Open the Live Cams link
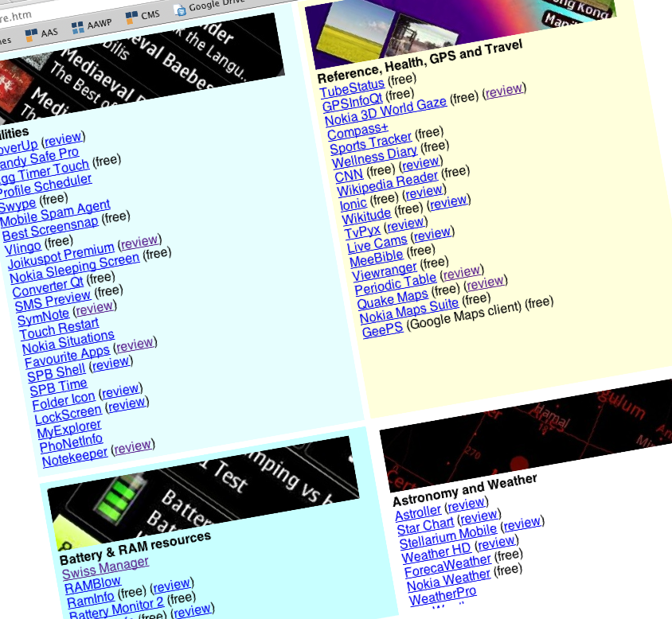The height and width of the screenshot is (619, 672). click(x=377, y=244)
